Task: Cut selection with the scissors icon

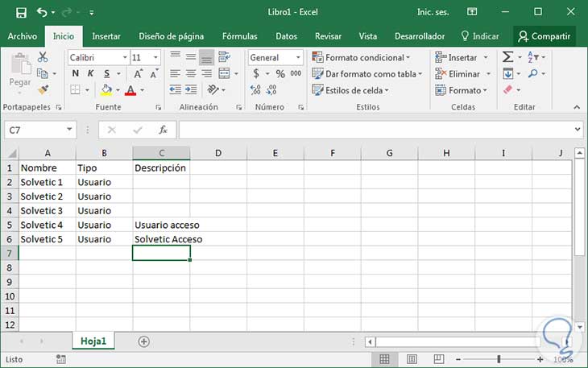Action: (x=43, y=57)
